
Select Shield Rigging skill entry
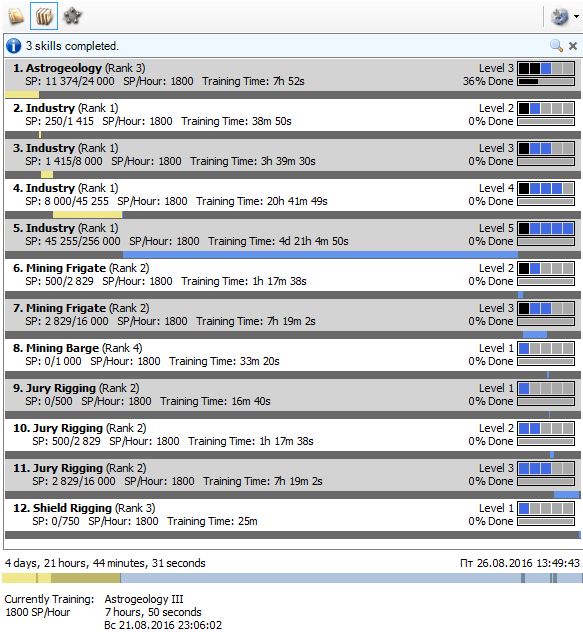(x=293, y=515)
